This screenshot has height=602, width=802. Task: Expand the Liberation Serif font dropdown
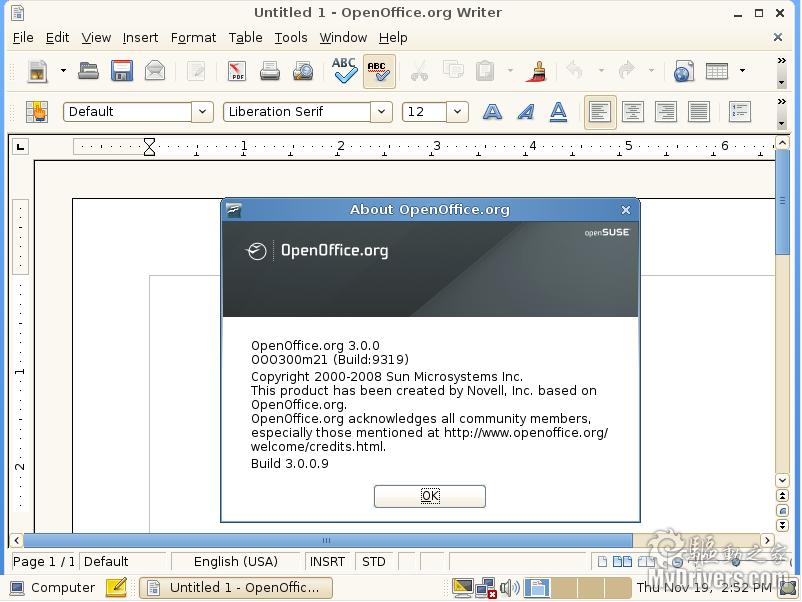[x=382, y=112]
